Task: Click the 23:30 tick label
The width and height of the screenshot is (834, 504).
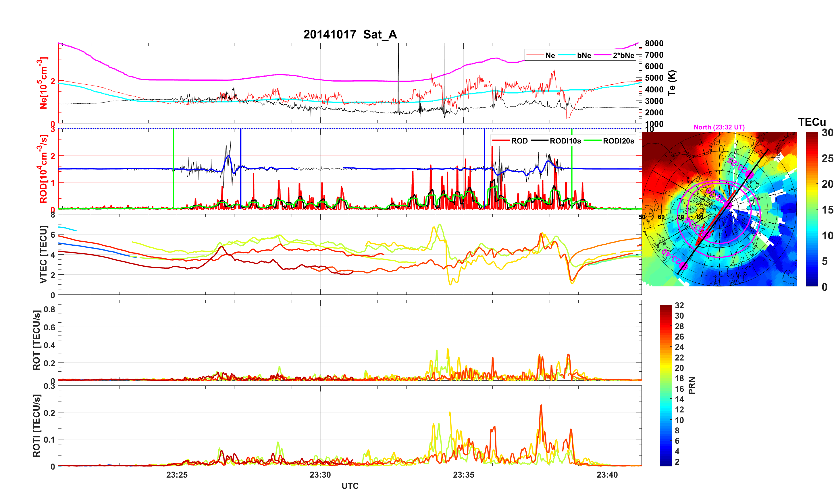Action: 320,475
